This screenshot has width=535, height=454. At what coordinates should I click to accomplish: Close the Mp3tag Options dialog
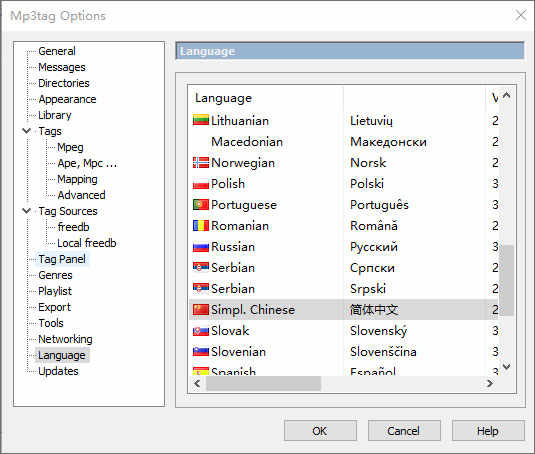click(x=521, y=15)
